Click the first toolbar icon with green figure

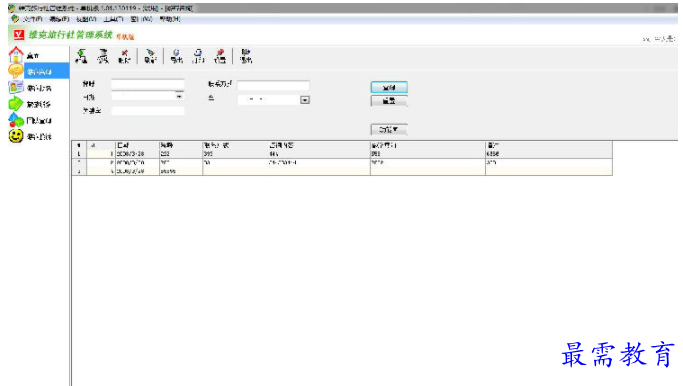81,56
